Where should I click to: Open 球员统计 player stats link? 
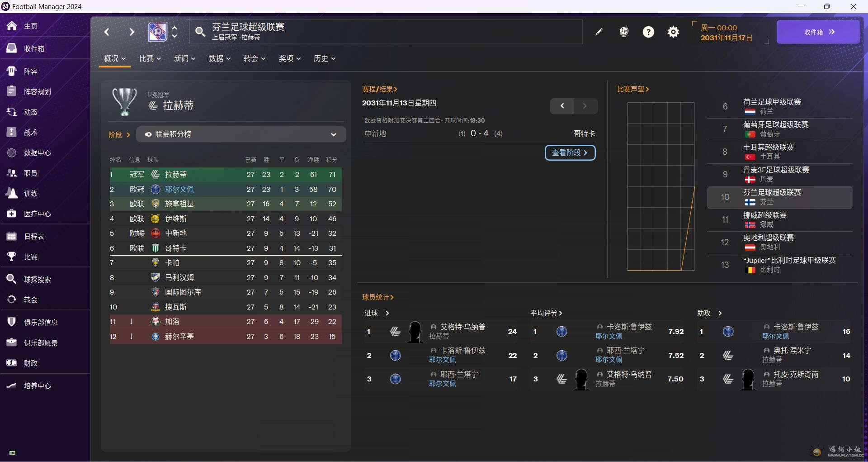coord(378,297)
